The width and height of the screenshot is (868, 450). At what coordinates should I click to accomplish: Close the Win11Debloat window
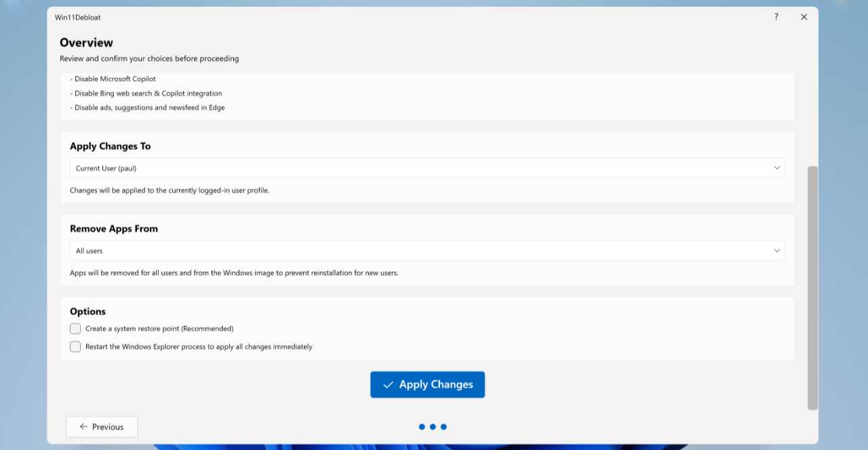(x=804, y=17)
